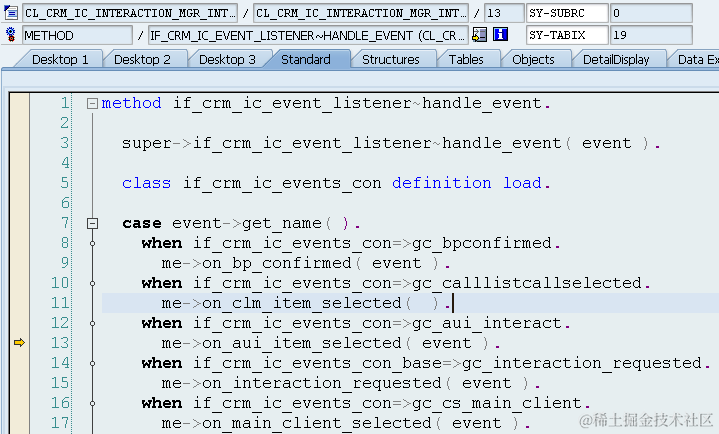Viewport: 719px width, 434px height.
Task: Click line number 5 in the gutter
Action: coord(65,183)
